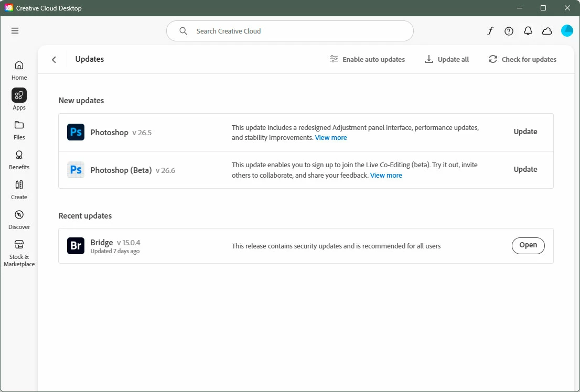The height and width of the screenshot is (392, 580).
Task: Open Bridge with the Open button
Action: coord(528,246)
